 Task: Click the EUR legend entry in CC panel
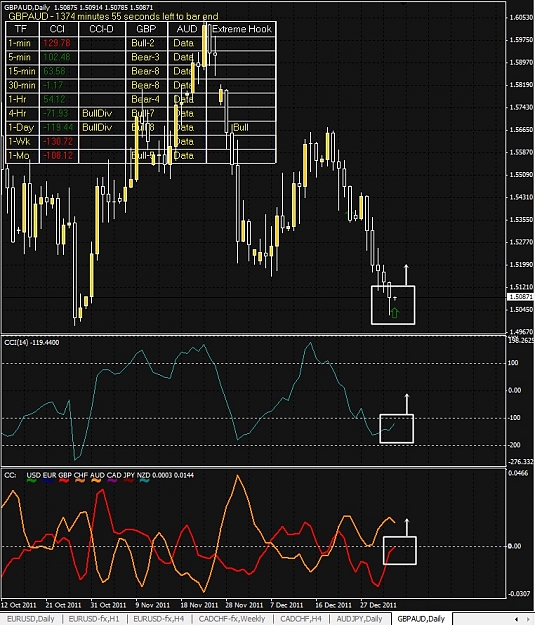(x=49, y=476)
